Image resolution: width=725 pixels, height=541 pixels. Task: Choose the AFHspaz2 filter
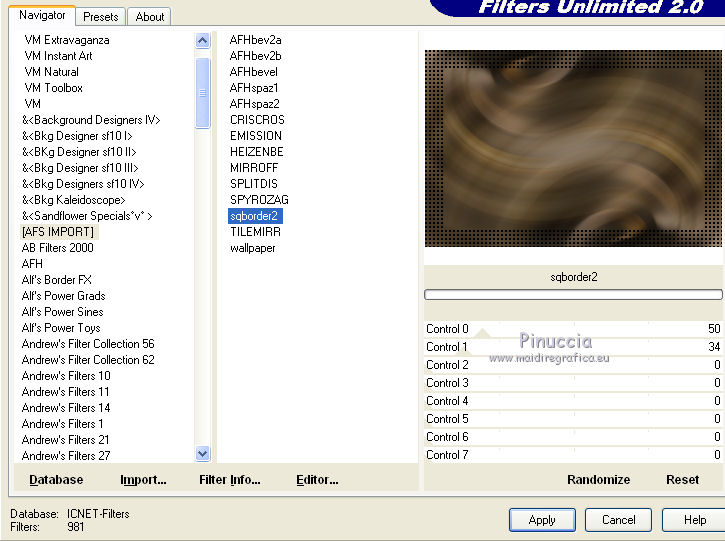pos(254,104)
